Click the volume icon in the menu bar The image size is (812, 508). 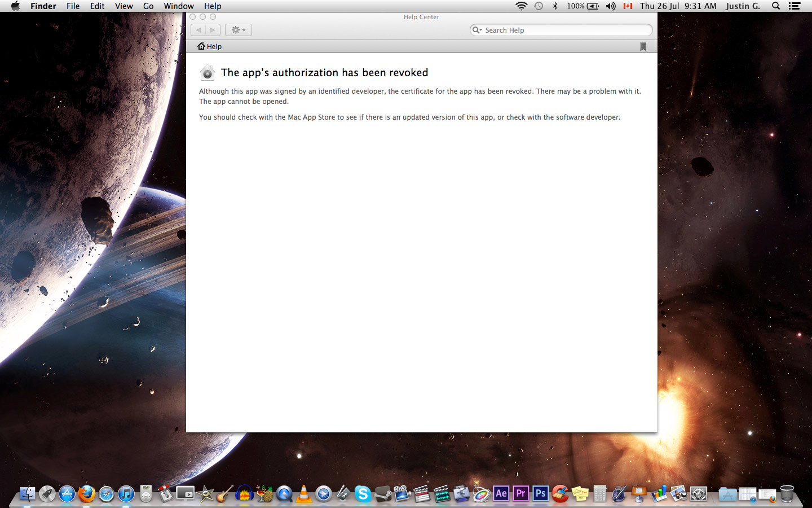(x=611, y=6)
